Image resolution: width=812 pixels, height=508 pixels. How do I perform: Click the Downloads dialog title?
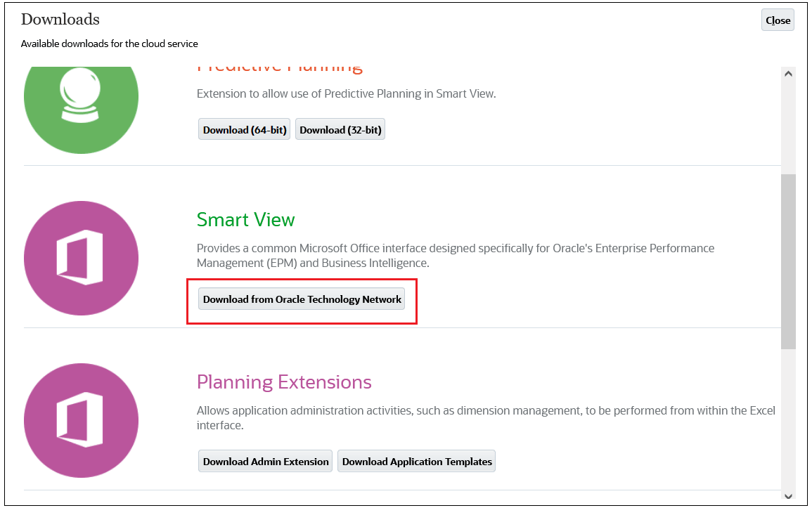(60, 19)
